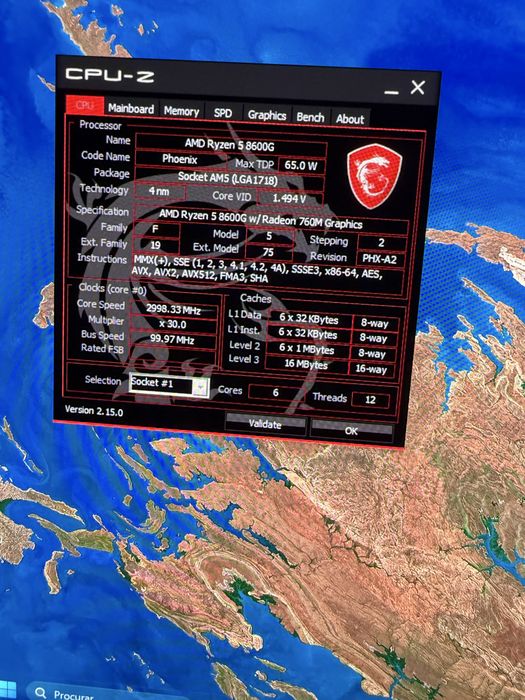Click the Revision value PHX-A2

[x=380, y=259]
